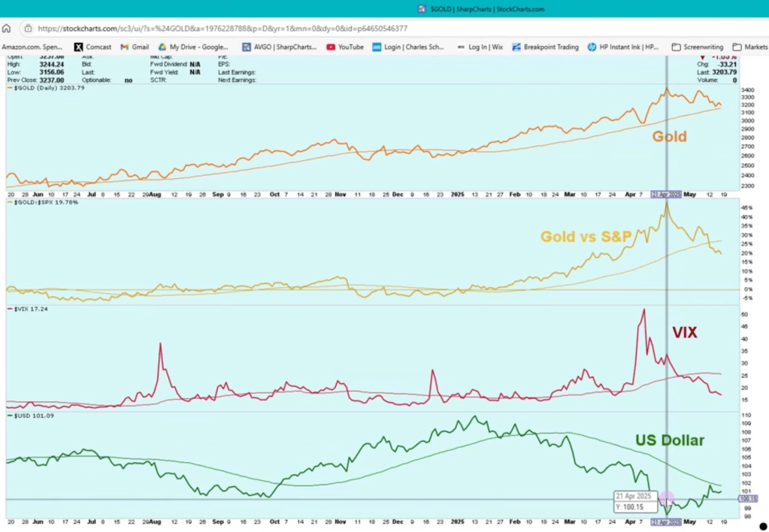Click the 21 Apr 2025 date marker on bottom axis
This screenshot has width=769, height=532.
click(x=666, y=521)
